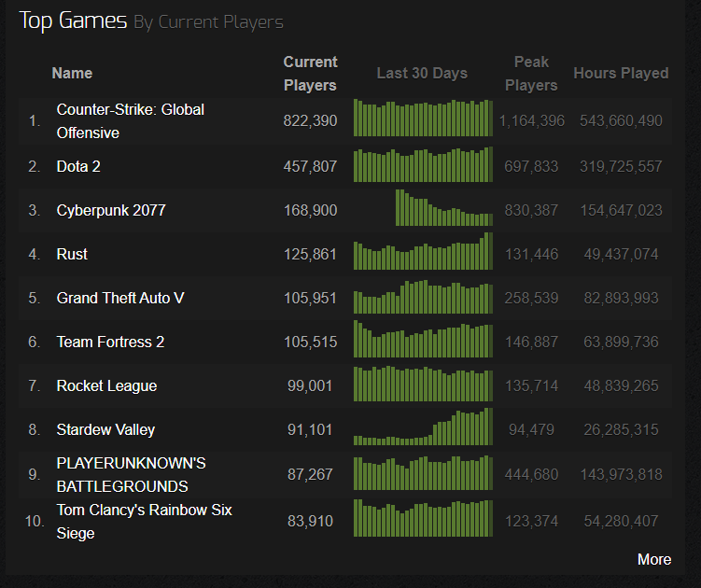701x588 pixels.
Task: Click the current players value 99,001
Action: coord(310,385)
